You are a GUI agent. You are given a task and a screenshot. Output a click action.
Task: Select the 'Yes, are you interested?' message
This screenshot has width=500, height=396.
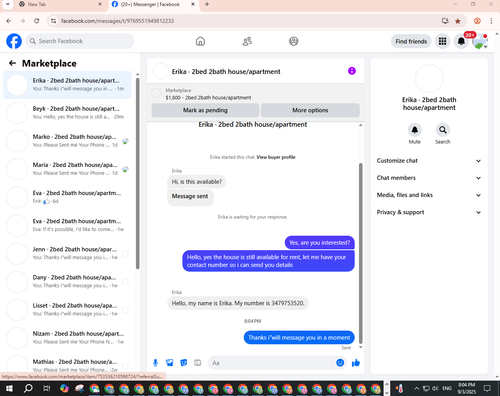319,243
